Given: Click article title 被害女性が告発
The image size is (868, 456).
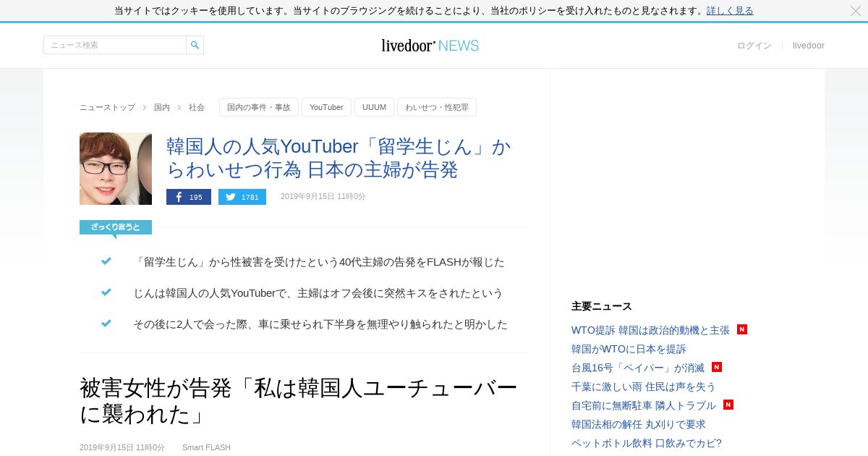Looking at the screenshot, I should [x=299, y=401].
